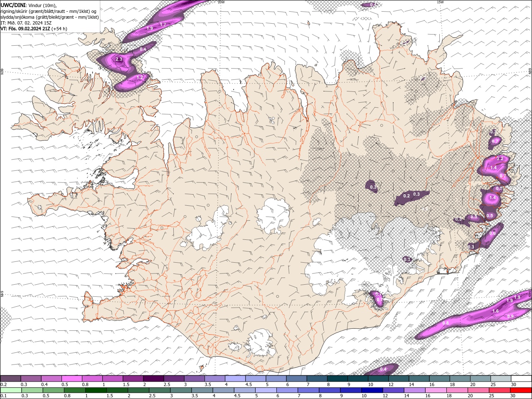Click the 2.3 precipitation value on the map

(x=119, y=59)
